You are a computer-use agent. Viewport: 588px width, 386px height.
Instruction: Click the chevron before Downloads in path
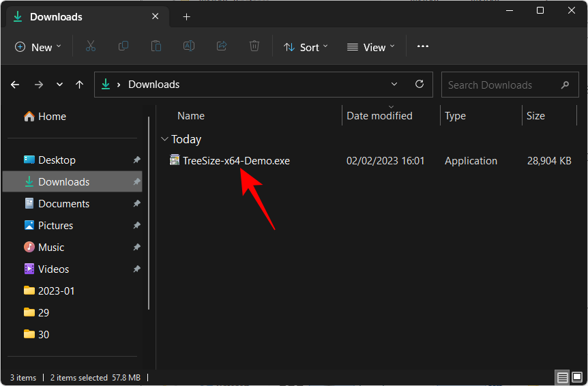pyautogui.click(x=119, y=85)
